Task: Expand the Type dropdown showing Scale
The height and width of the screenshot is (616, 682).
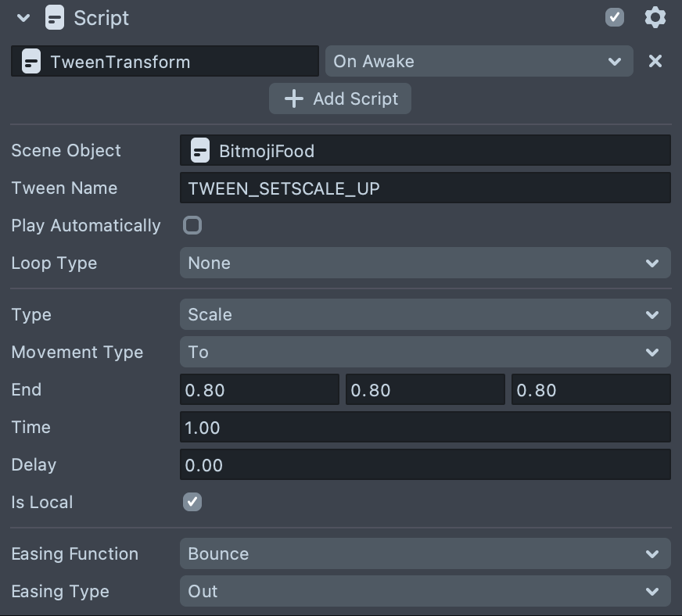Action: 425,314
